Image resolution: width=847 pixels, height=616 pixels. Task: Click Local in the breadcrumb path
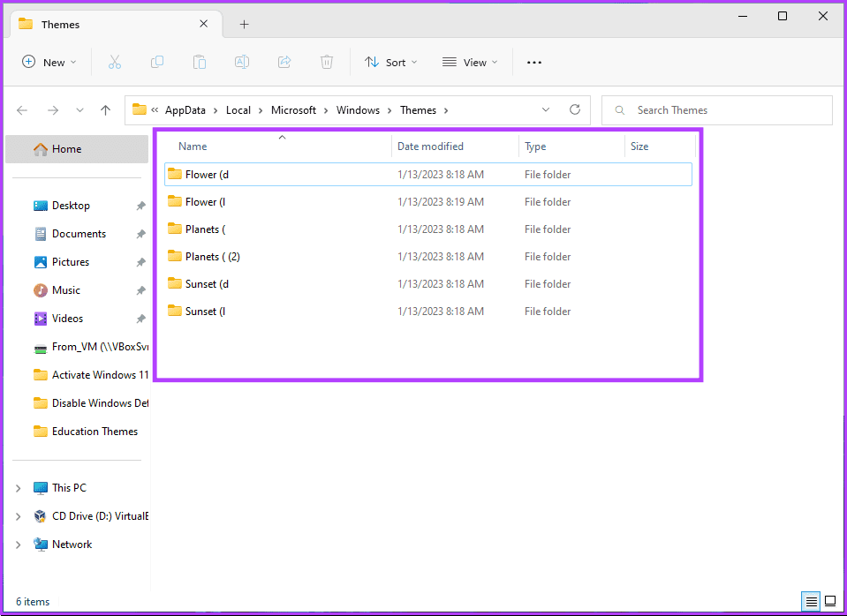(x=238, y=110)
